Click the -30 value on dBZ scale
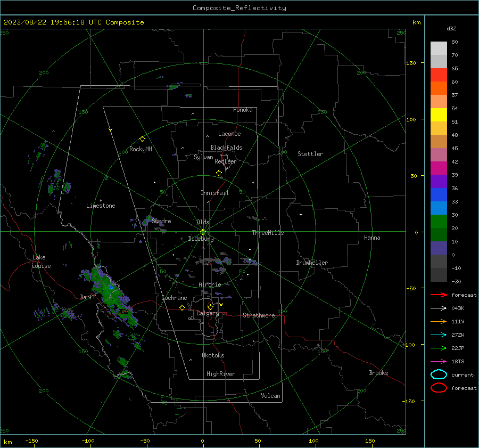Viewport: 479px width, 448px height. (x=457, y=281)
